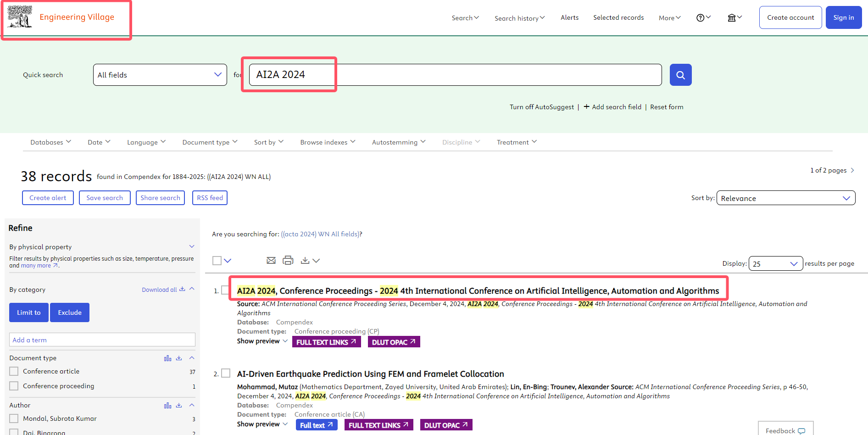Open Sort by filter menu
Image resolution: width=868 pixels, height=435 pixels.
click(x=269, y=142)
